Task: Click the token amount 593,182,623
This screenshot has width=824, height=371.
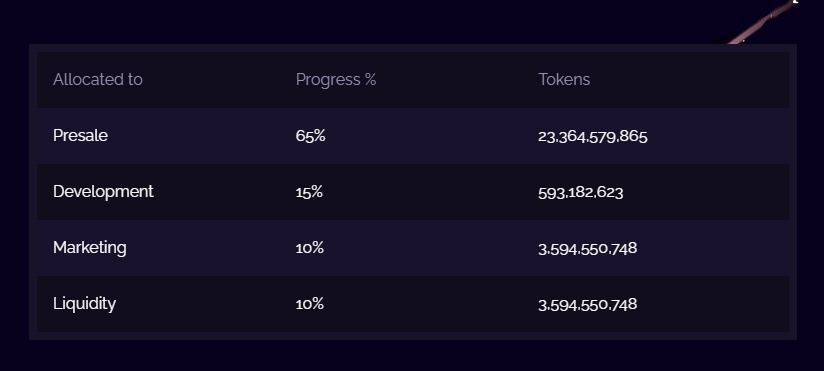Action: [x=581, y=193]
